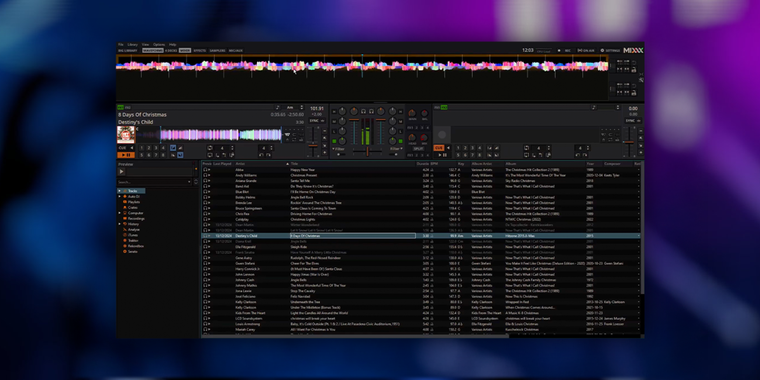This screenshot has height=380, width=760.
Task: Click the 8 Days Of Christmas cover art
Action: coord(126,135)
